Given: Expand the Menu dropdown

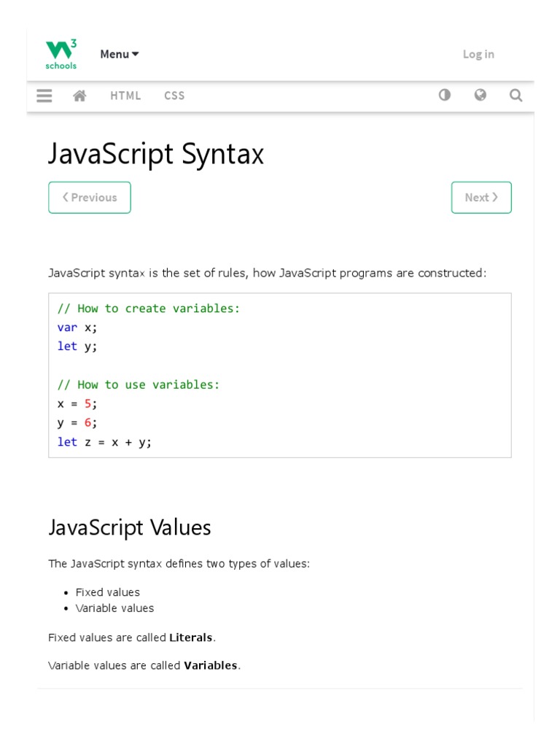Looking at the screenshot, I should (120, 54).
